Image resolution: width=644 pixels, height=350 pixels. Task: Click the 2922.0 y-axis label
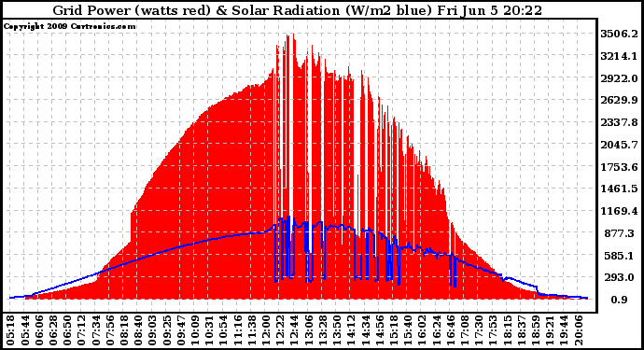click(619, 78)
